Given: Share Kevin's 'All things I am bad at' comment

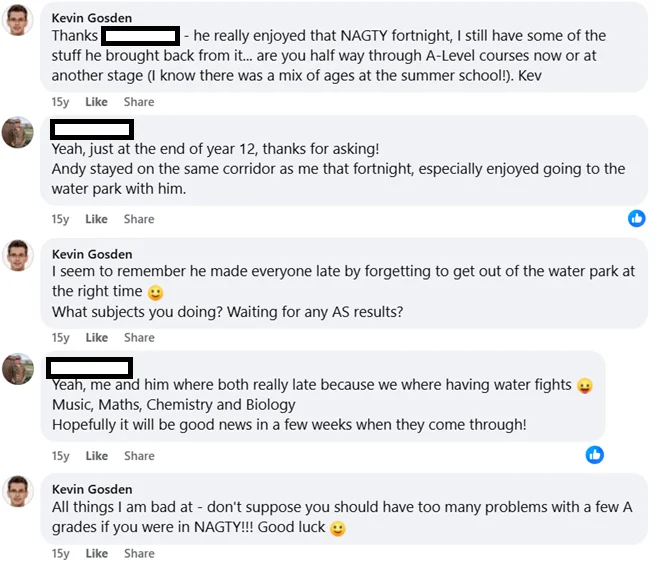Looking at the screenshot, I should 139,554.
